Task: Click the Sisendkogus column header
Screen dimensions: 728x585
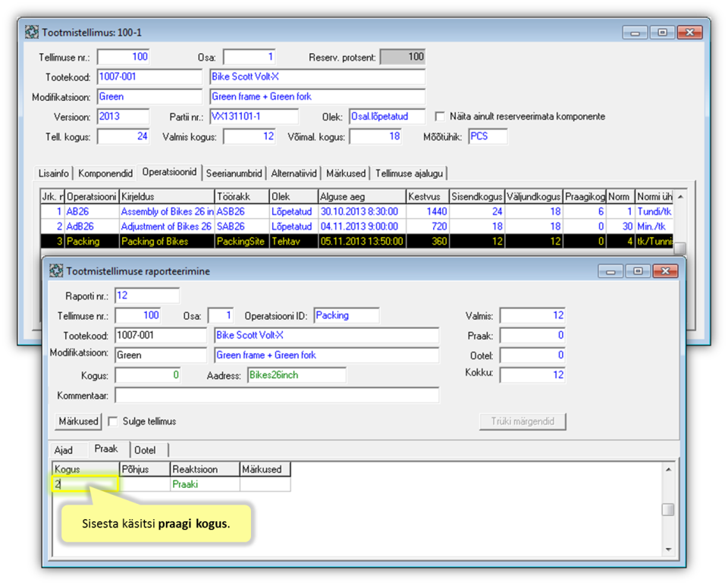Action: coord(477,197)
